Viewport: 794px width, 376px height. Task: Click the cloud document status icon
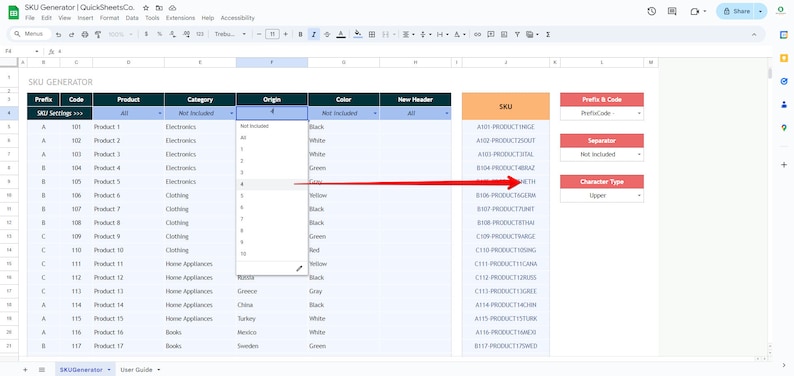(172, 8)
